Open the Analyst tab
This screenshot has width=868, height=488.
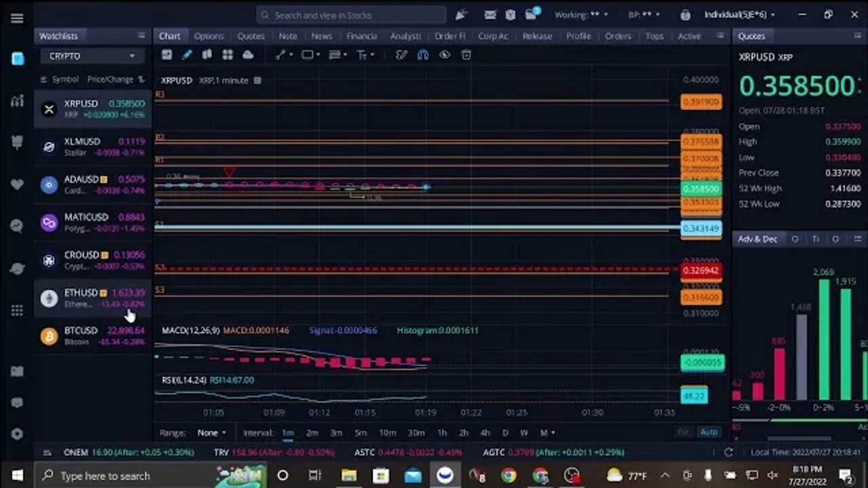pyautogui.click(x=406, y=36)
